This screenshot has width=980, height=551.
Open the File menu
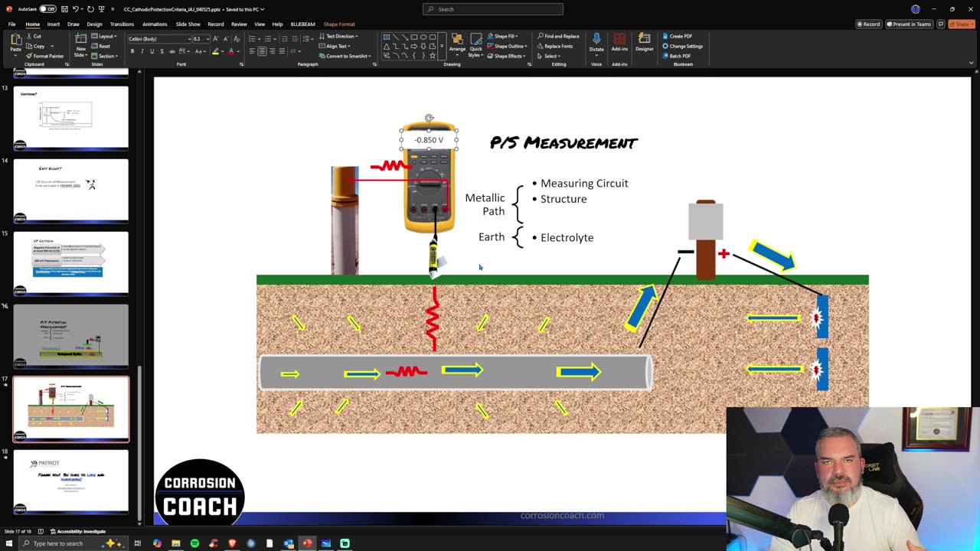[11, 24]
